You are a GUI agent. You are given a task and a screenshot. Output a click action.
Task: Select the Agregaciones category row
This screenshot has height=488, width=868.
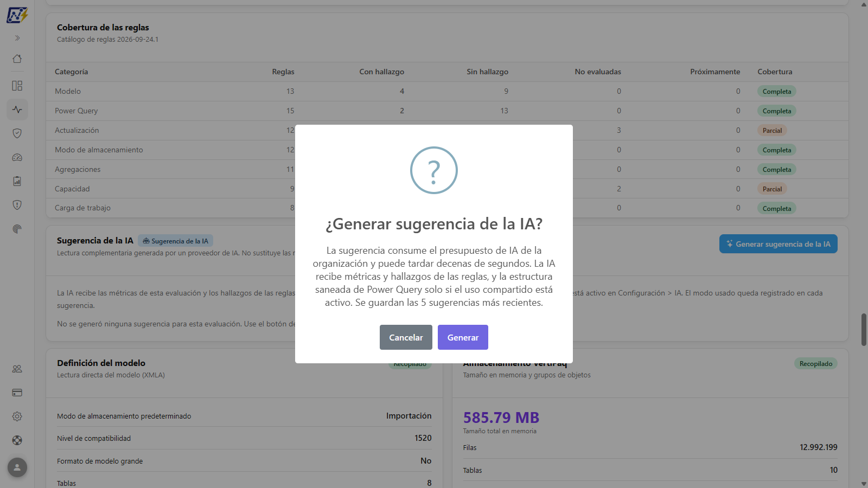447,169
